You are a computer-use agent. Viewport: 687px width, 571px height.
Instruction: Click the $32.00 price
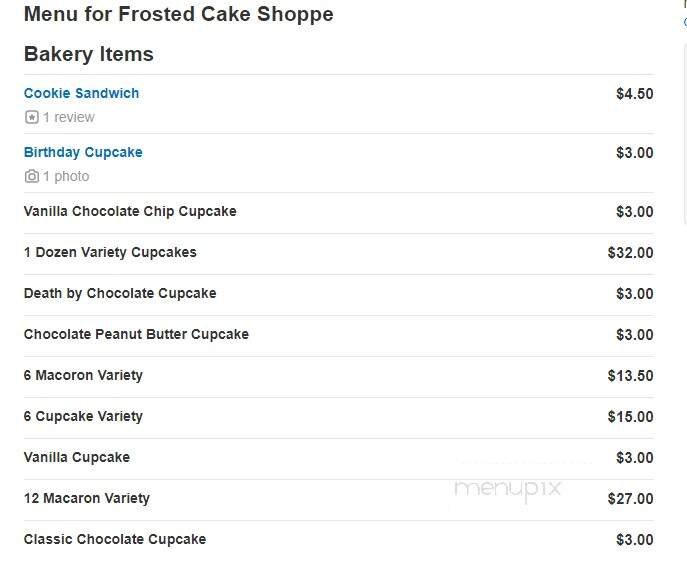(630, 253)
